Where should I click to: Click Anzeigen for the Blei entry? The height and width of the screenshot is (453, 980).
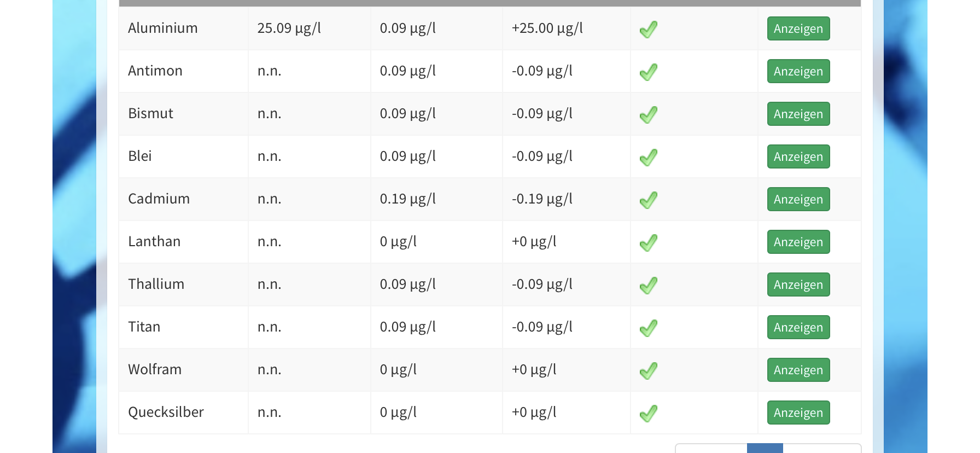(798, 156)
